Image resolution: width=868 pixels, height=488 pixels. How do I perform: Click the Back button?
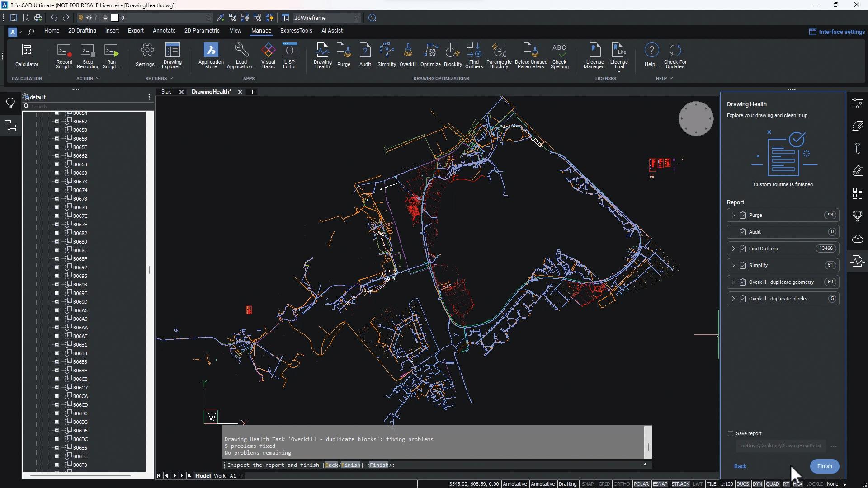click(x=740, y=466)
